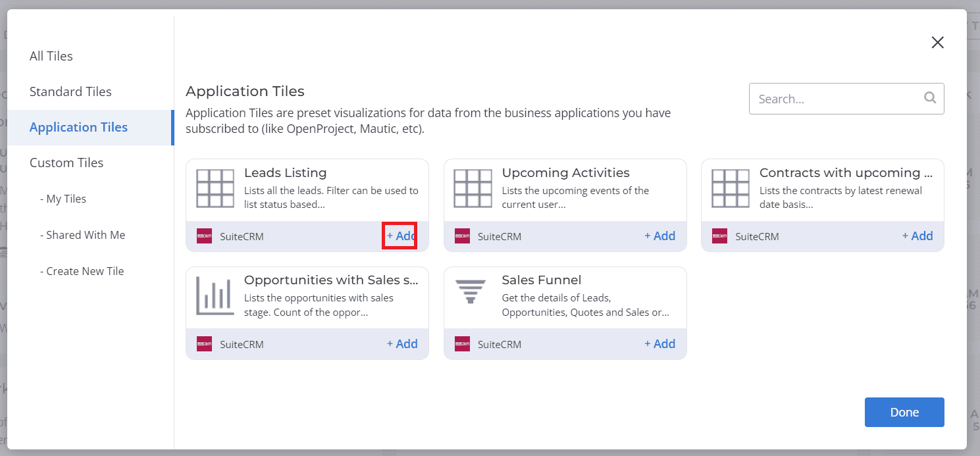Open the Custom Tiles section
This screenshot has height=456, width=980.
(66, 163)
